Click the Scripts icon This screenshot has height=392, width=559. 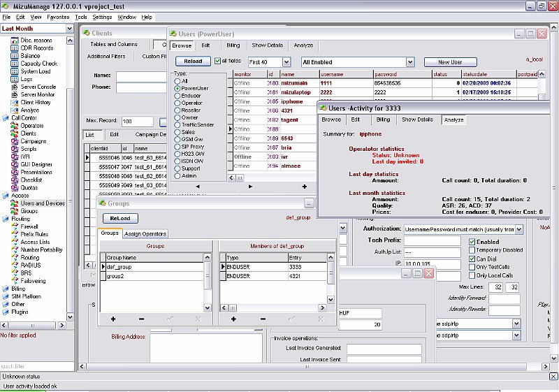coord(14,150)
